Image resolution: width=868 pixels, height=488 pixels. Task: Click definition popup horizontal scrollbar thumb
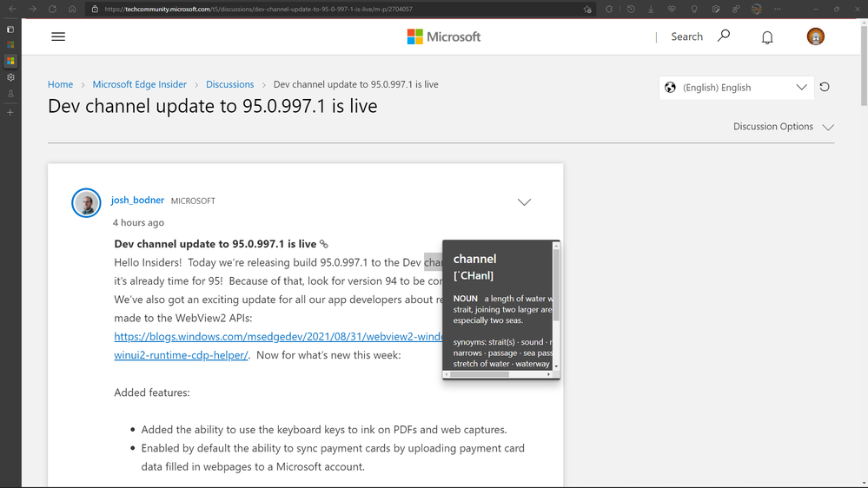click(x=480, y=374)
